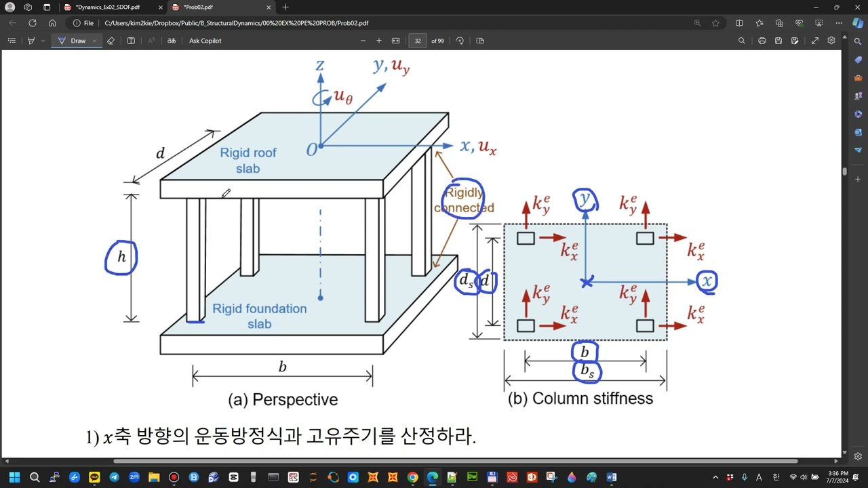Toggle the Page view icon

tap(480, 41)
